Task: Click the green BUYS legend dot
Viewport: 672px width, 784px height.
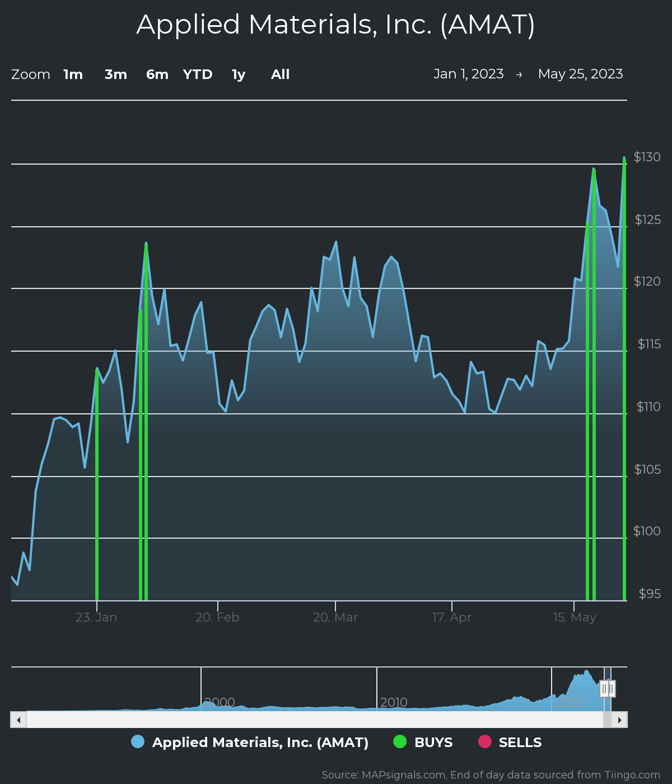Action: pyautogui.click(x=400, y=741)
